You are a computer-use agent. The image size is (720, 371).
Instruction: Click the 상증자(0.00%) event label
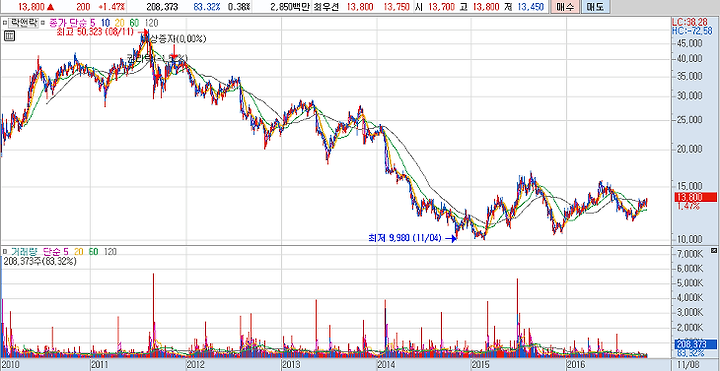(x=179, y=39)
